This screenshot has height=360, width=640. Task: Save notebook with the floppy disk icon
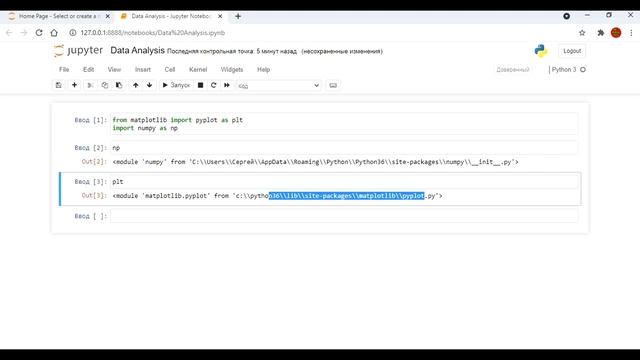(59, 85)
